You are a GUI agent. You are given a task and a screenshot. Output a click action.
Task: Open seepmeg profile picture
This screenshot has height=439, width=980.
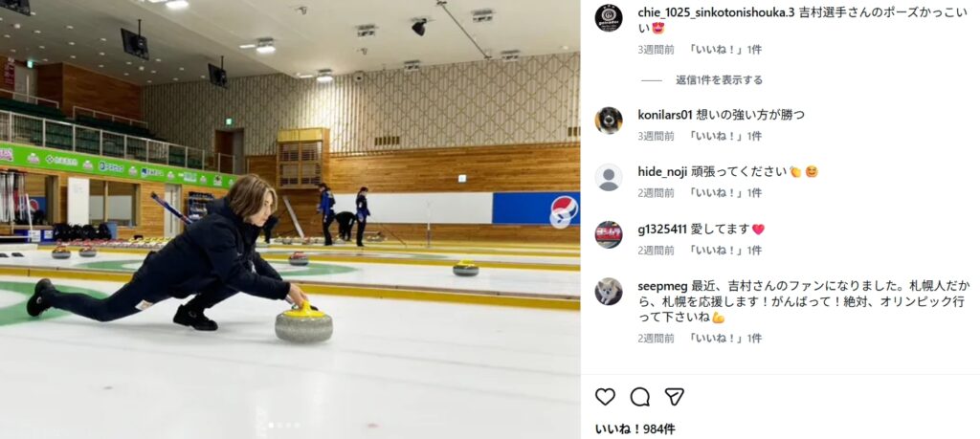coord(608,292)
